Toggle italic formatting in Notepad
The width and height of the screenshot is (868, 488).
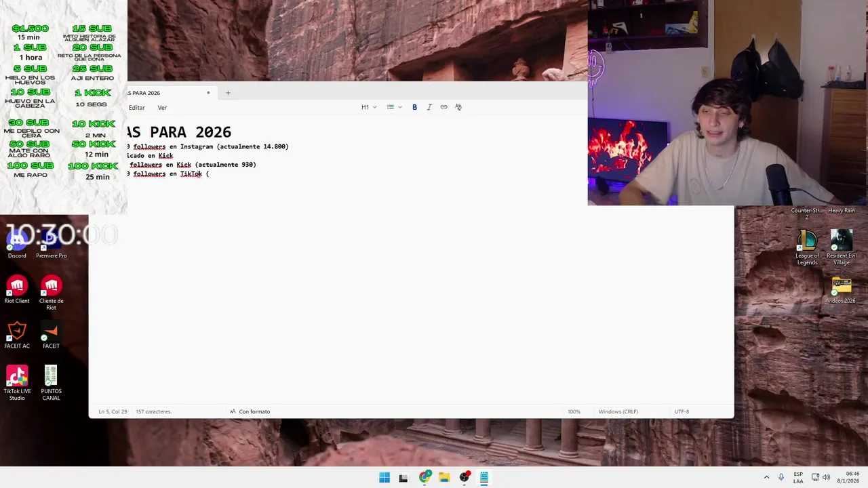[x=429, y=107]
